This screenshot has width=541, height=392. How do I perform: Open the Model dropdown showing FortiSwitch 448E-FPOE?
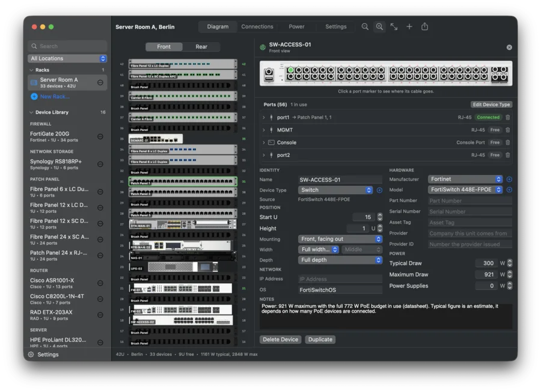click(x=465, y=190)
